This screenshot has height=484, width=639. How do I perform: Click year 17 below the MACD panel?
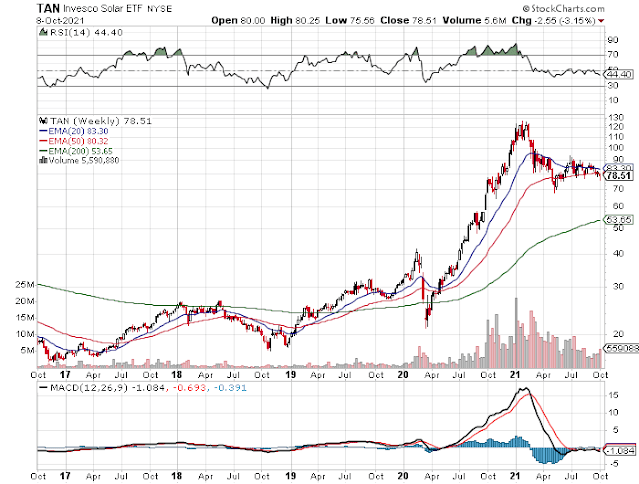(x=65, y=475)
